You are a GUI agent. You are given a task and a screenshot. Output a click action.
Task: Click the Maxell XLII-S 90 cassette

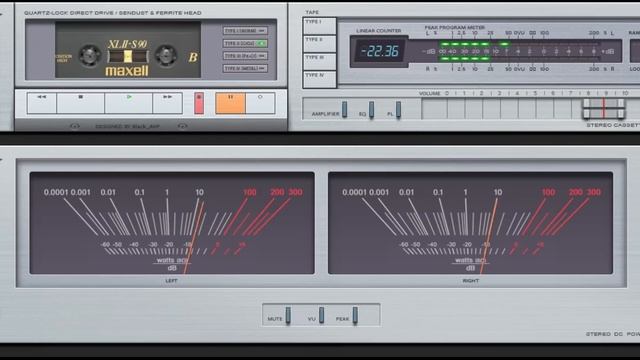[128, 50]
